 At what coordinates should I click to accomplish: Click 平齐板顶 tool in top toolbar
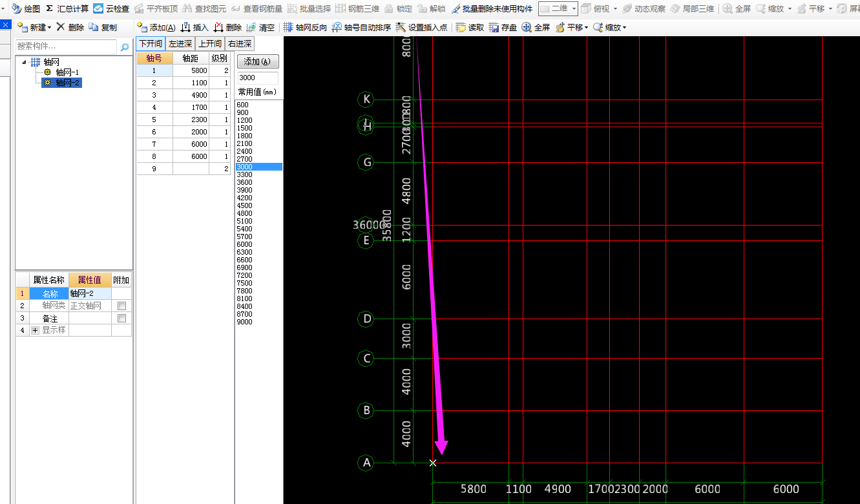[x=156, y=9]
